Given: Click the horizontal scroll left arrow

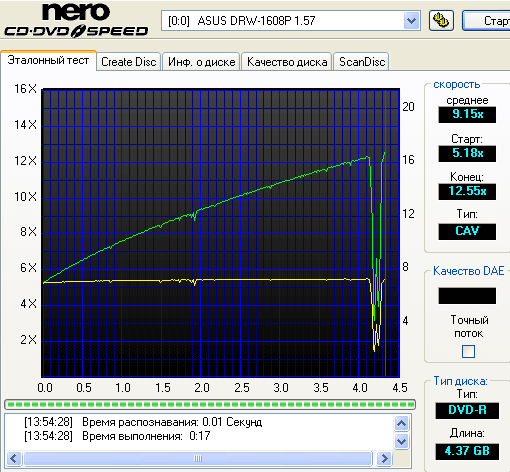Looking at the screenshot, I should 14,458.
